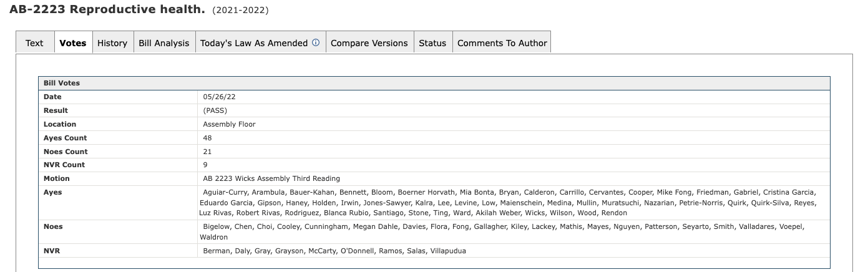Click the AB-2223 Reproductive health title
This screenshot has height=272, width=868.
[107, 10]
